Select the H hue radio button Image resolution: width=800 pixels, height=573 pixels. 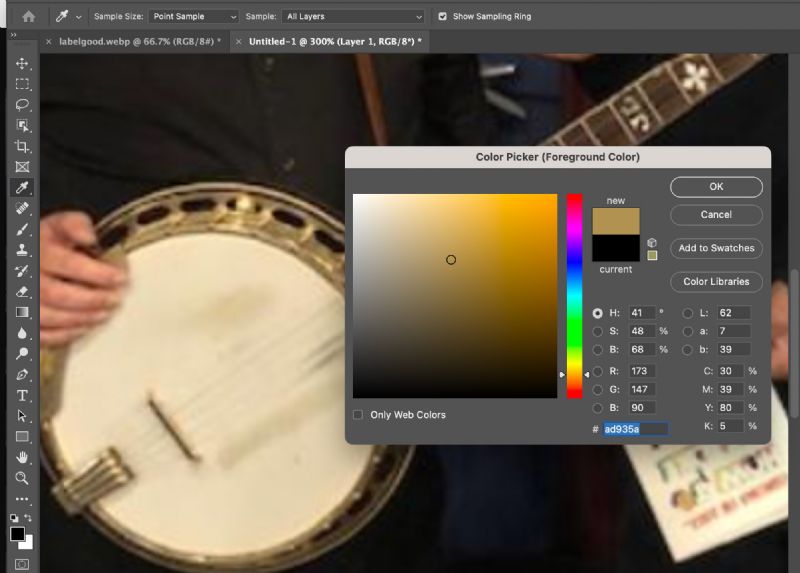(597, 313)
